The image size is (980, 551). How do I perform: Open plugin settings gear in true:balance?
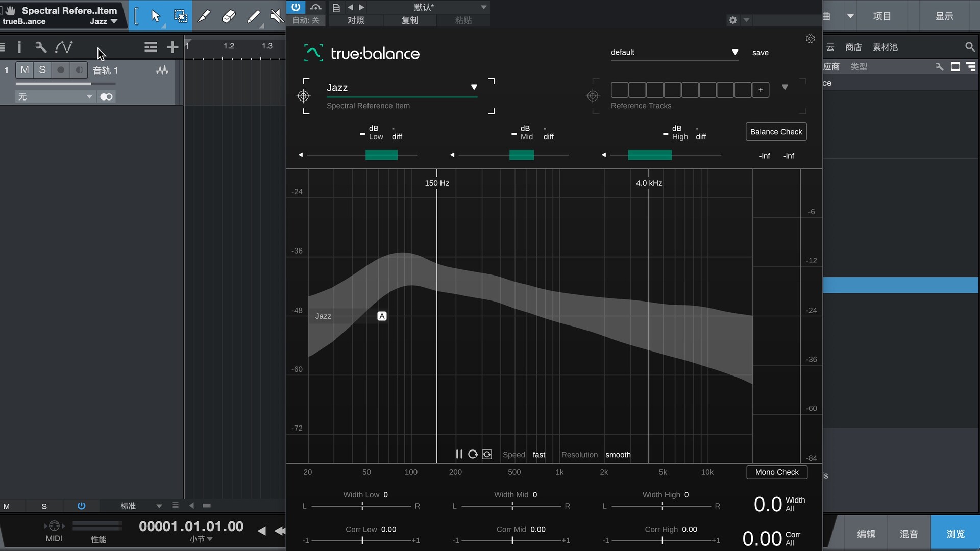pyautogui.click(x=810, y=39)
